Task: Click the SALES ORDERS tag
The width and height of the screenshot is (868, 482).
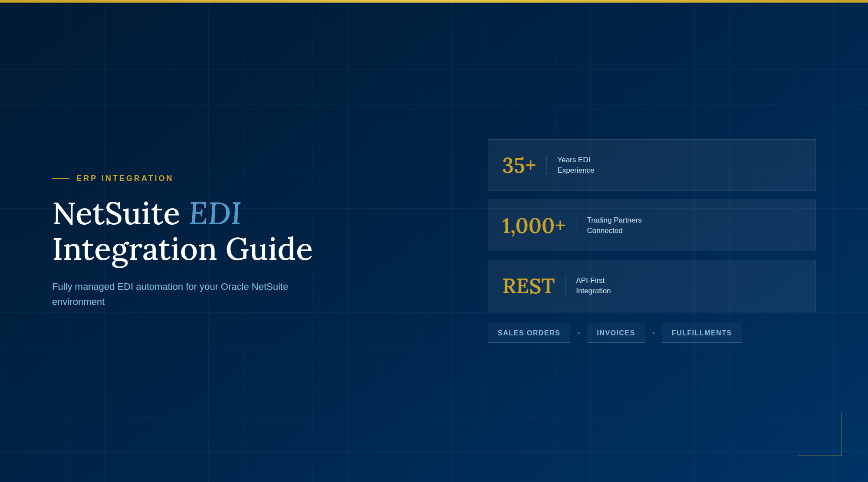Action: click(x=529, y=333)
